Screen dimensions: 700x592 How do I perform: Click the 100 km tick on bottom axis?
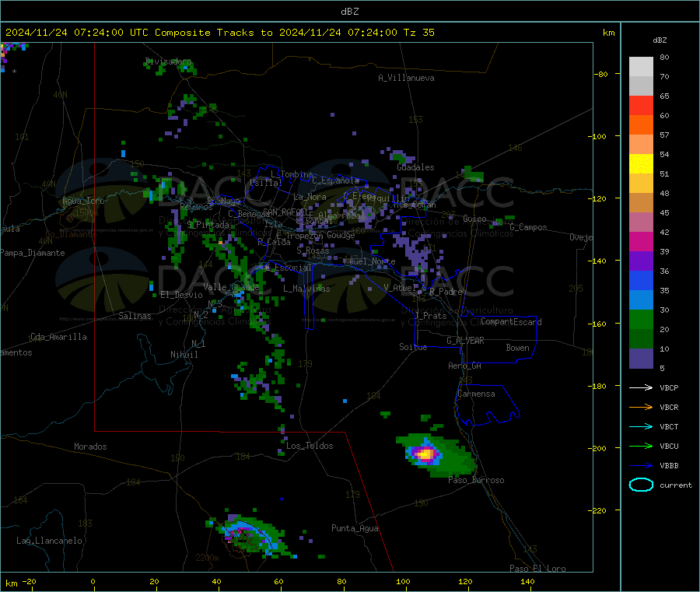(x=403, y=581)
